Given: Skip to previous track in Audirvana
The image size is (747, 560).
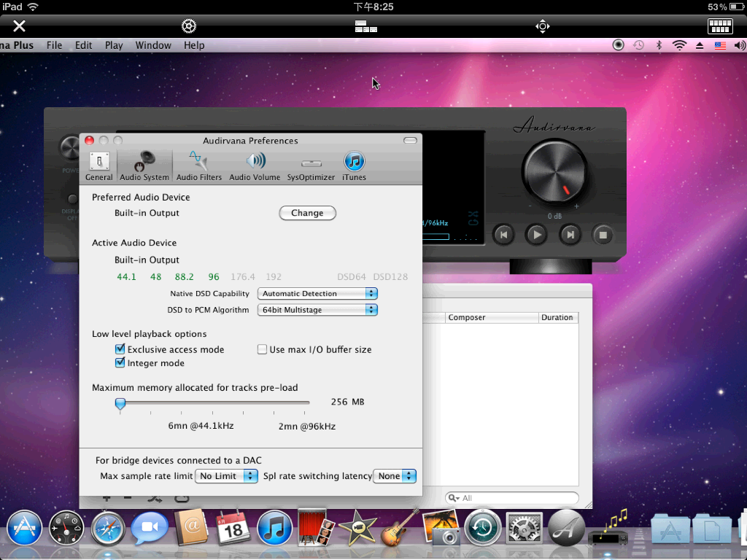Looking at the screenshot, I should pos(503,235).
